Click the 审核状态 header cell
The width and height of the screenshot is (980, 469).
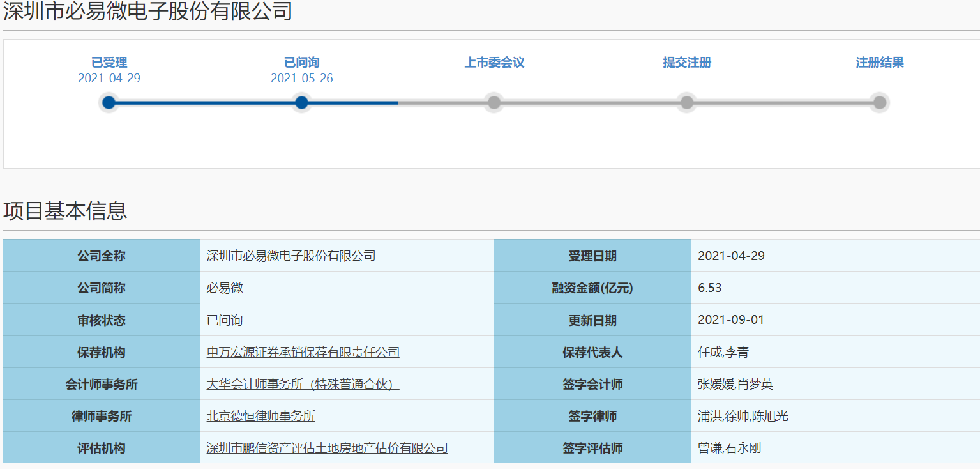click(102, 320)
